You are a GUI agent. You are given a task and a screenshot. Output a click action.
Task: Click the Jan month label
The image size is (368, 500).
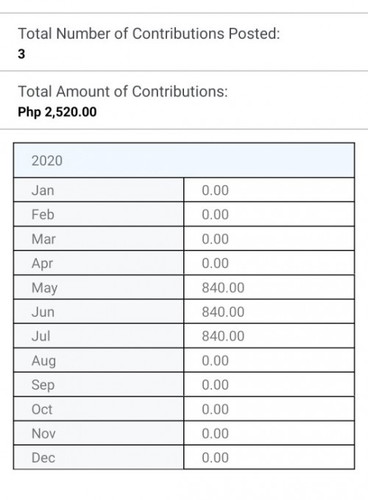click(43, 190)
